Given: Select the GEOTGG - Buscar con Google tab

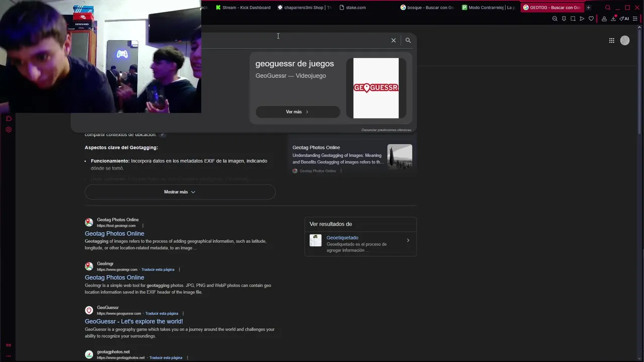Looking at the screenshot, I should 551,8.
